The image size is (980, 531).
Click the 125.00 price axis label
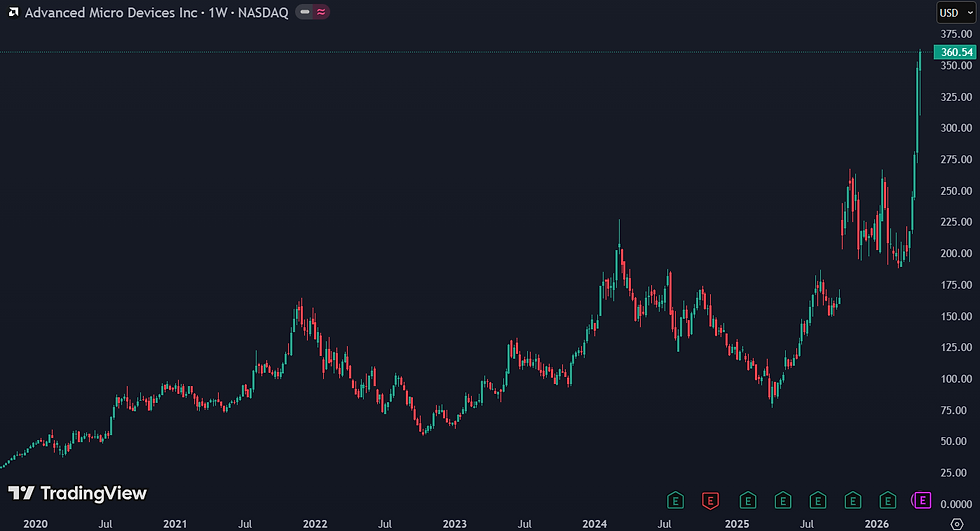[x=956, y=347]
